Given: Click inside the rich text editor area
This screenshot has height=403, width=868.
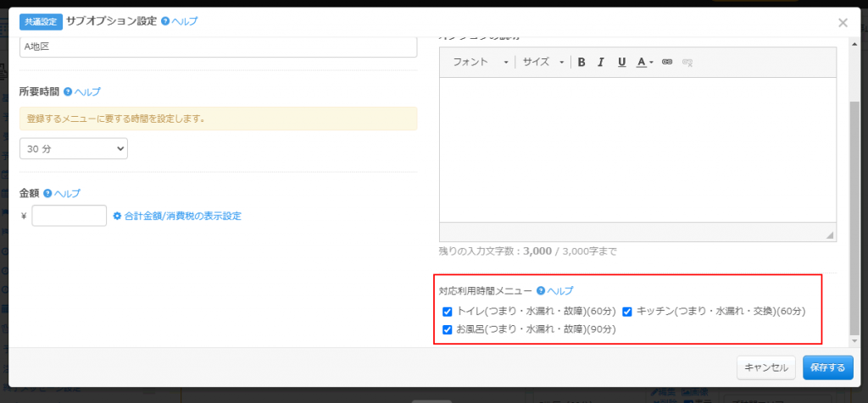Looking at the screenshot, I should click(x=637, y=148).
